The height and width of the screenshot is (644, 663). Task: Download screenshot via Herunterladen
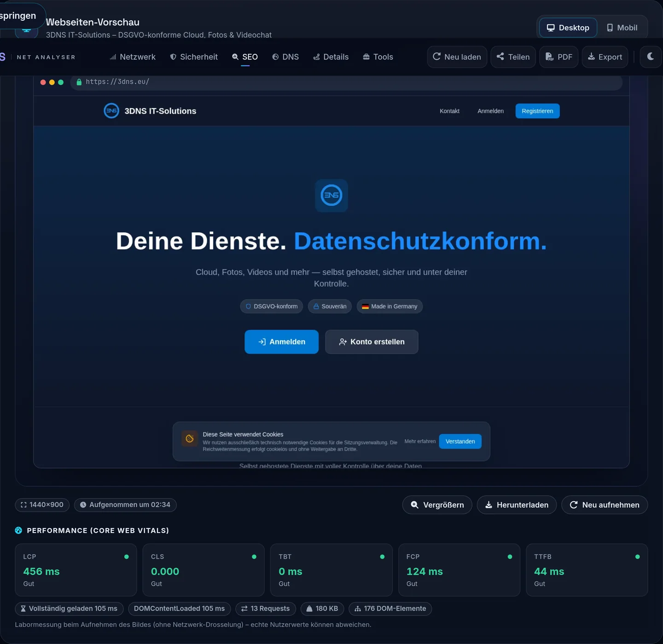tap(517, 505)
